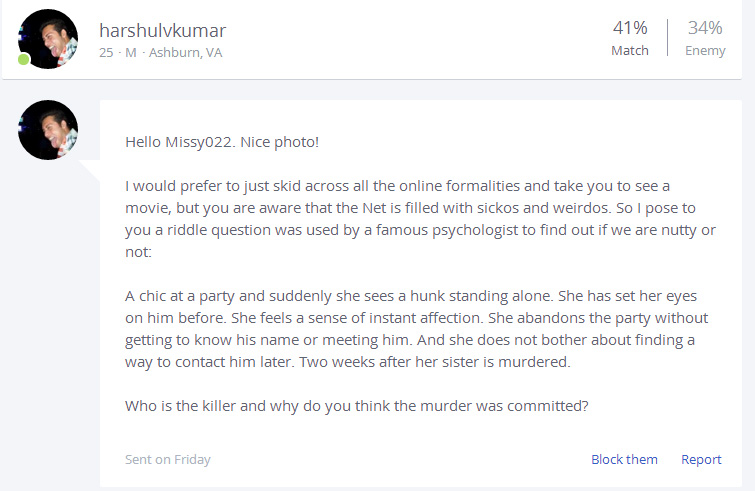This screenshot has width=755, height=491.
Task: Click the age 25 in profile details
Action: tap(106, 52)
